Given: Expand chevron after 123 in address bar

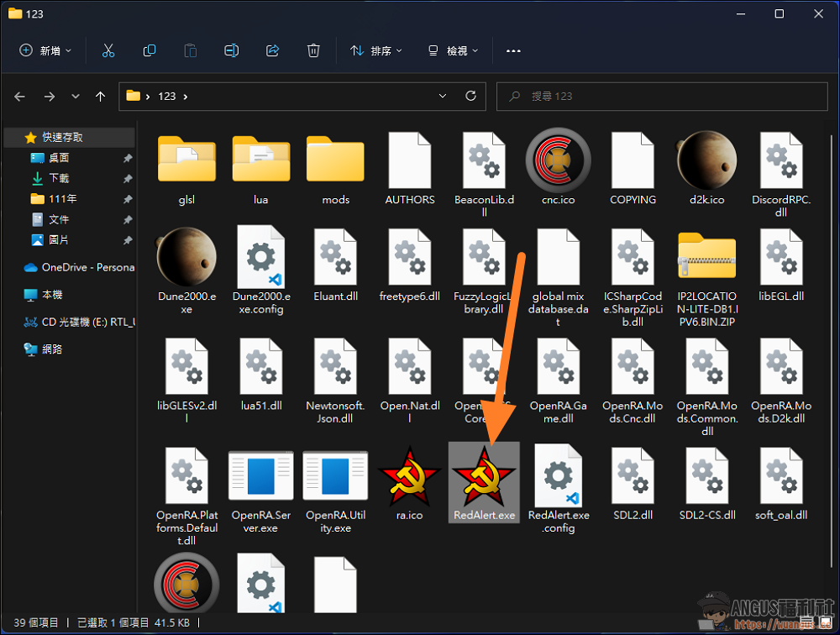Looking at the screenshot, I should click(x=186, y=97).
